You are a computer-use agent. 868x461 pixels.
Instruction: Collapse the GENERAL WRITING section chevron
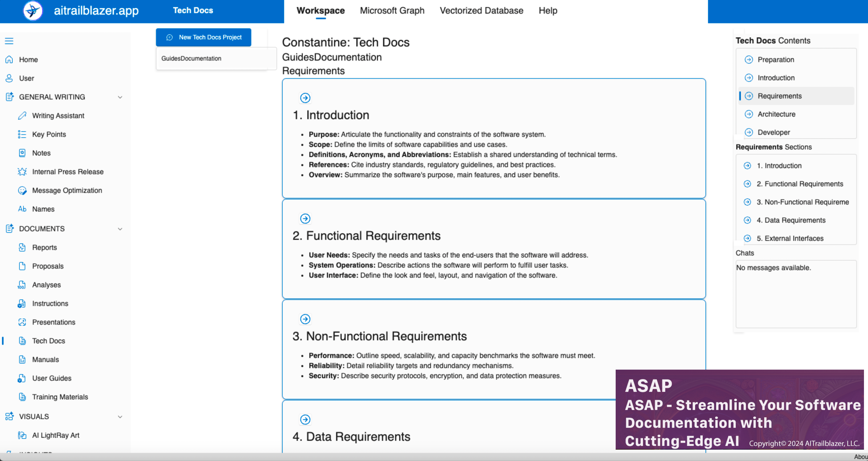click(x=120, y=97)
